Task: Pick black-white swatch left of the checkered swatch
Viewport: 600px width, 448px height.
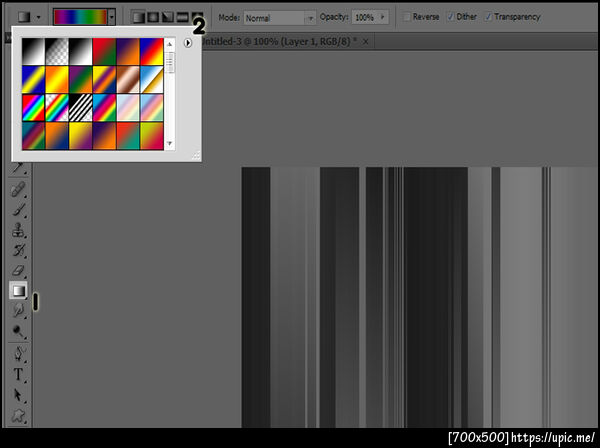Action: (x=33, y=51)
